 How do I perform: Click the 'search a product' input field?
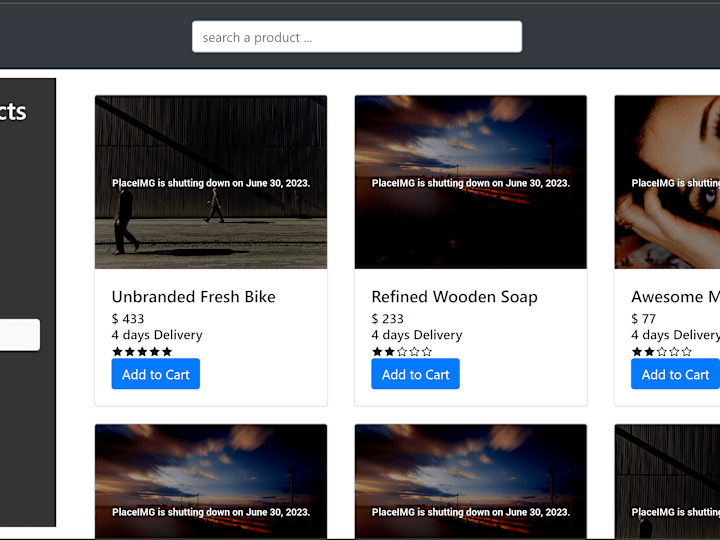coord(357,37)
